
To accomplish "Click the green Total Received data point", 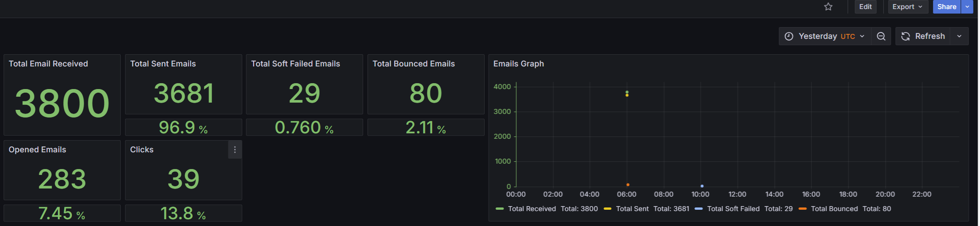I will pyautogui.click(x=627, y=92).
